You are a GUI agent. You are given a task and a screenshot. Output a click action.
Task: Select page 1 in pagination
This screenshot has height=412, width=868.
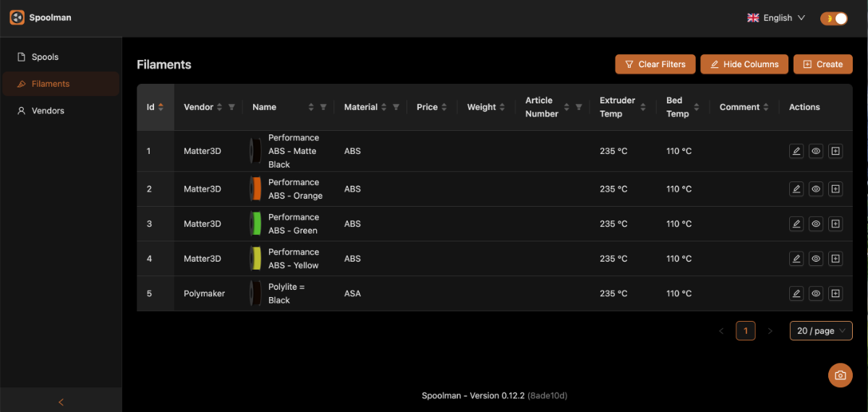click(x=746, y=331)
